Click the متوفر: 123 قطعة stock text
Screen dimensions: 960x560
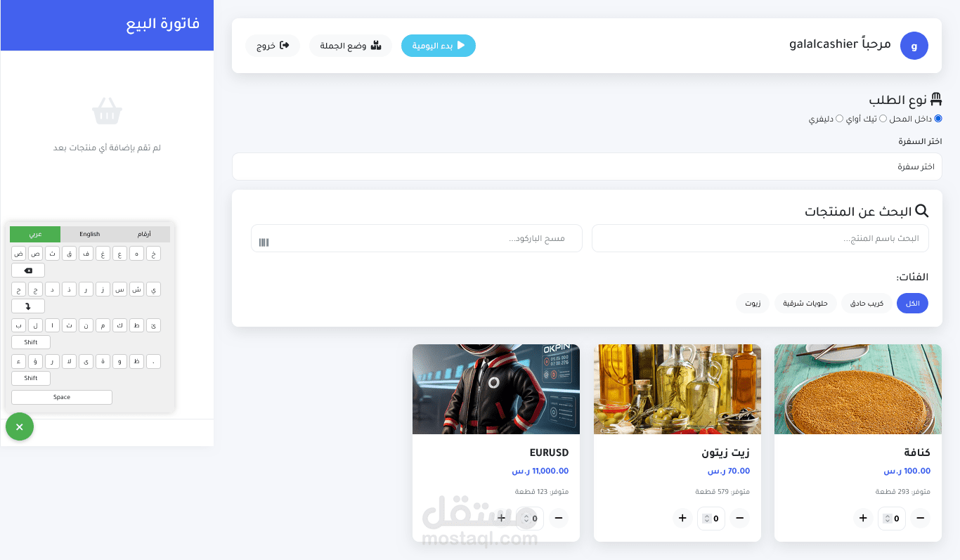point(542,491)
